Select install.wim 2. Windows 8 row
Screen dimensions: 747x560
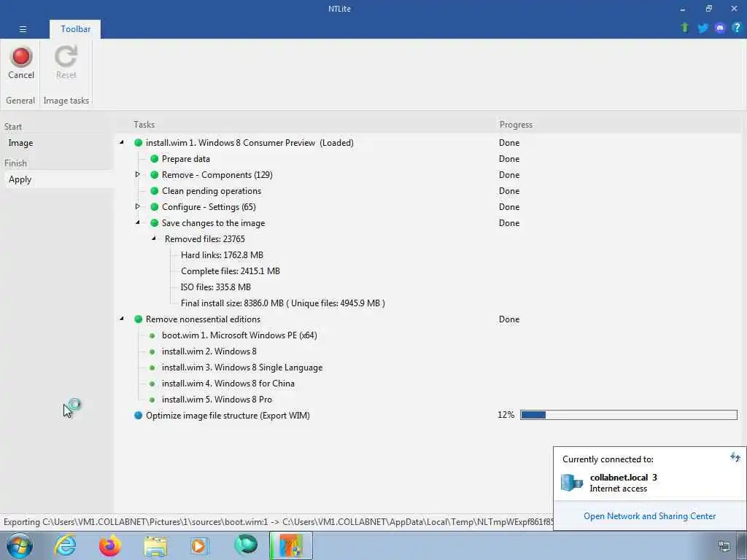tap(209, 351)
